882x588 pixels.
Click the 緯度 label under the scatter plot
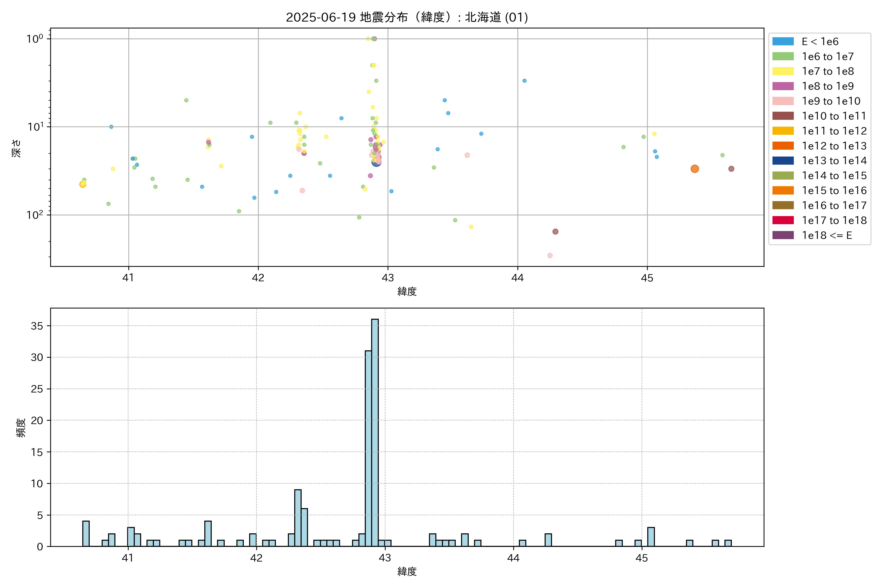pyautogui.click(x=407, y=291)
